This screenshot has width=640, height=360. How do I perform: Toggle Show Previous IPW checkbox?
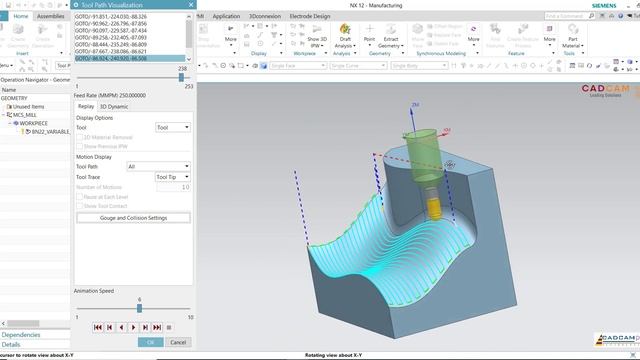[x=80, y=147]
